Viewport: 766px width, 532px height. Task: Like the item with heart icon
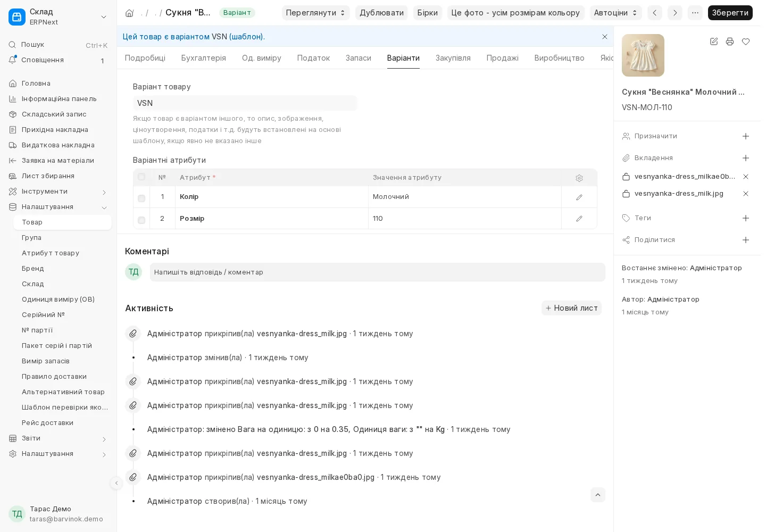(x=746, y=41)
